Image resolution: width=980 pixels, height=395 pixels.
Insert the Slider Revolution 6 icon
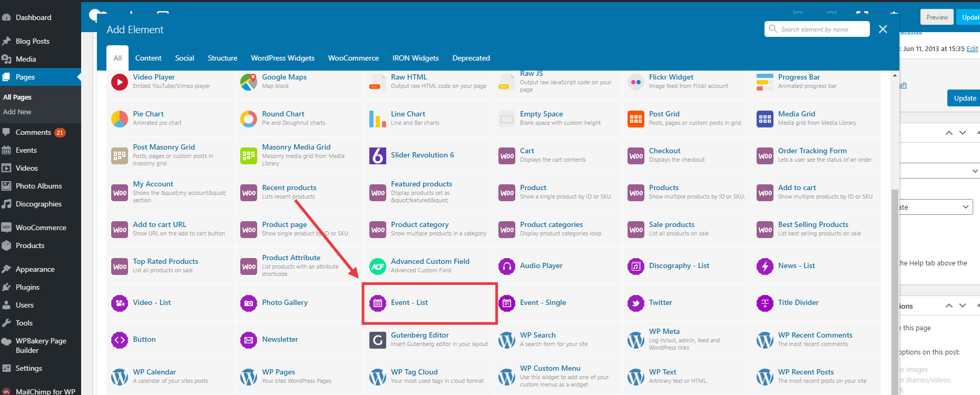378,156
